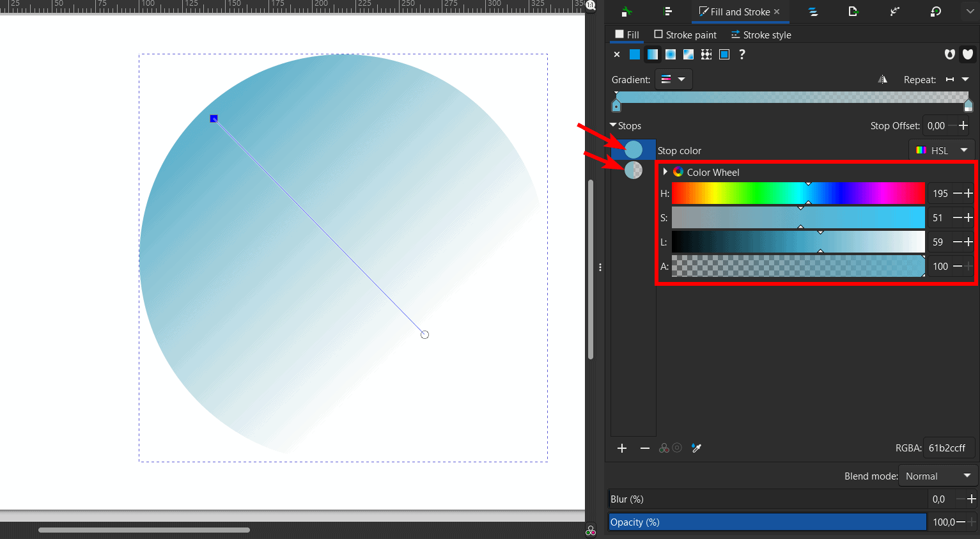The height and width of the screenshot is (539, 980).
Task: Click the gradient end circle handle on canvas
Action: (x=424, y=334)
